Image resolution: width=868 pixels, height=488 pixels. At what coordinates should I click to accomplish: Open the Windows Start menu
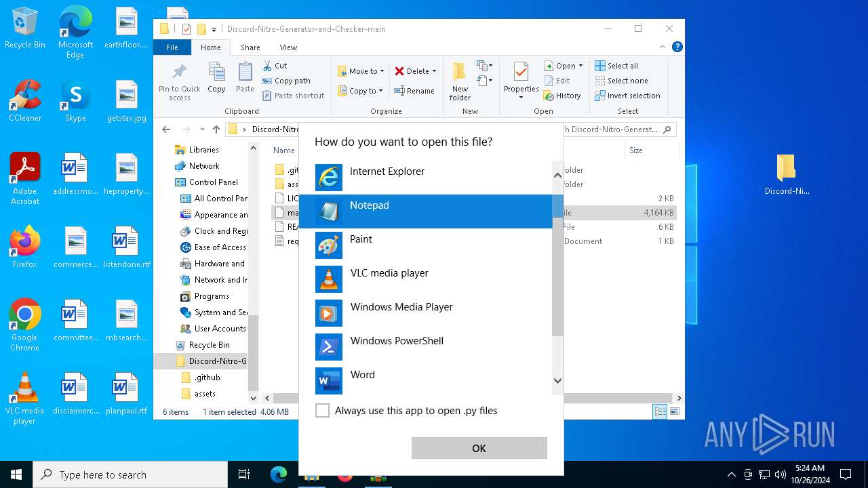pyautogui.click(x=16, y=474)
